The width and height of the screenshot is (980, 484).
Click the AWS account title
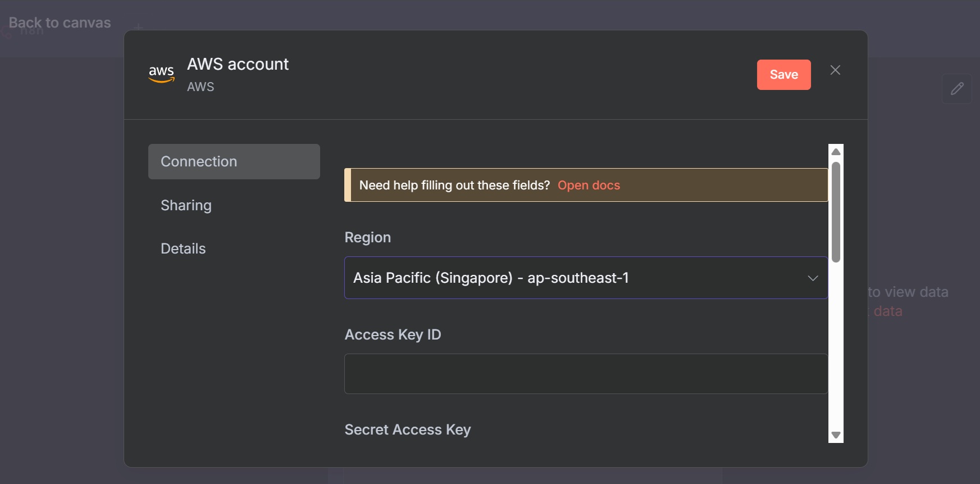pos(238,64)
